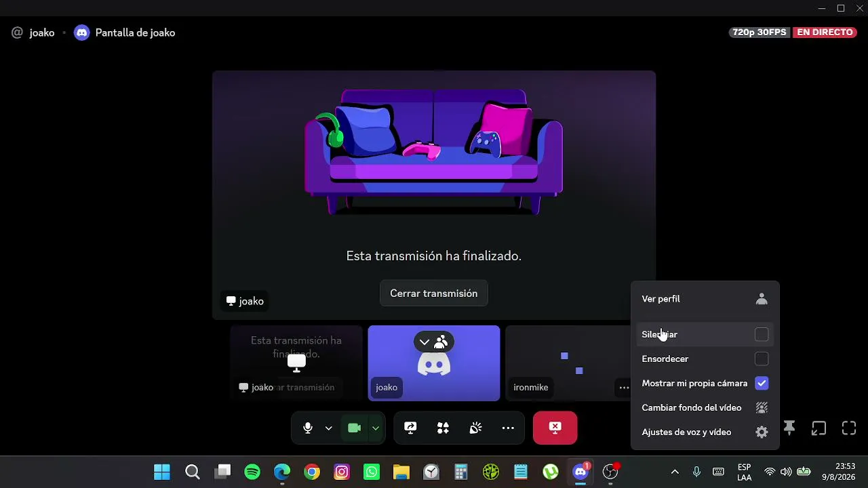
Task: Toggle the Ensordecer checkbox
Action: tap(762, 359)
